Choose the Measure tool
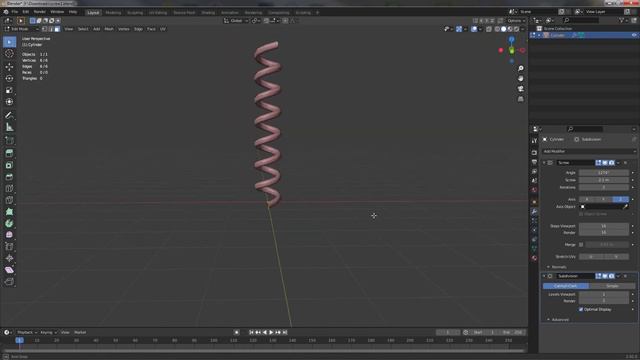 tap(9, 127)
